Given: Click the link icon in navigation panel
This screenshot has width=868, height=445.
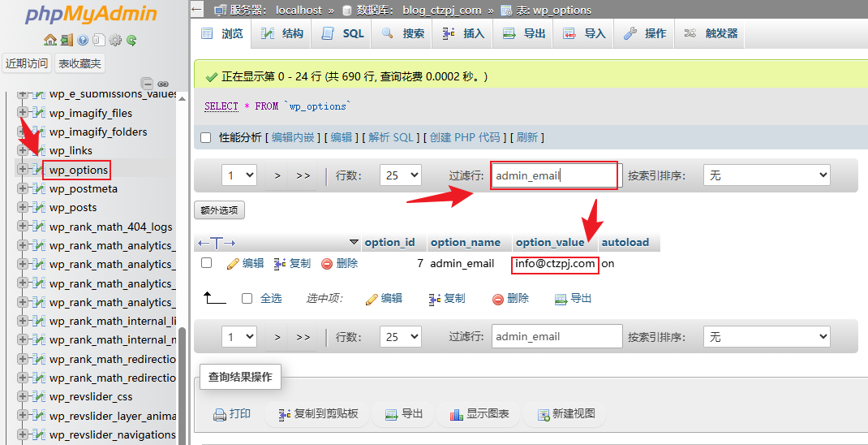Looking at the screenshot, I should coord(163,84).
